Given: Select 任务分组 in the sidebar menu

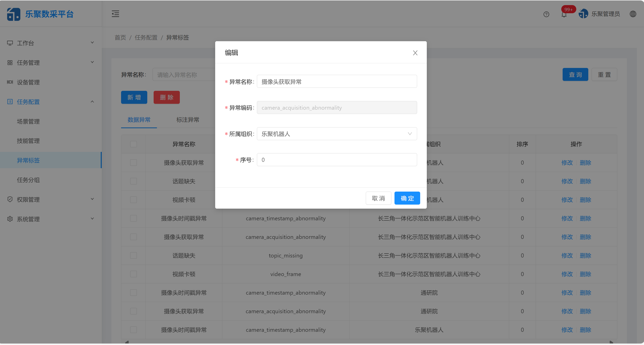Looking at the screenshot, I should tap(28, 180).
